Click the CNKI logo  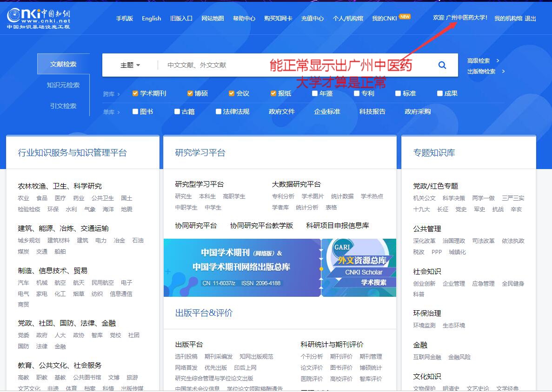click(x=39, y=18)
